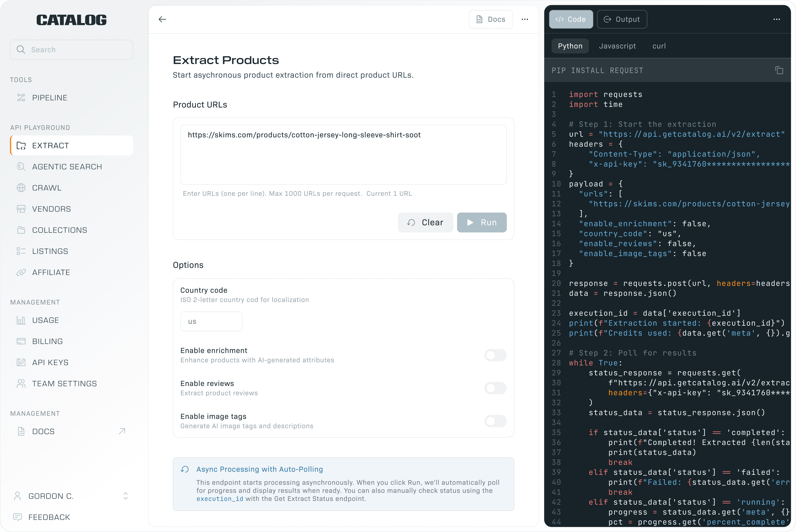The image size is (796, 532).
Task: Click the Usage bar chart icon
Action: click(21, 320)
